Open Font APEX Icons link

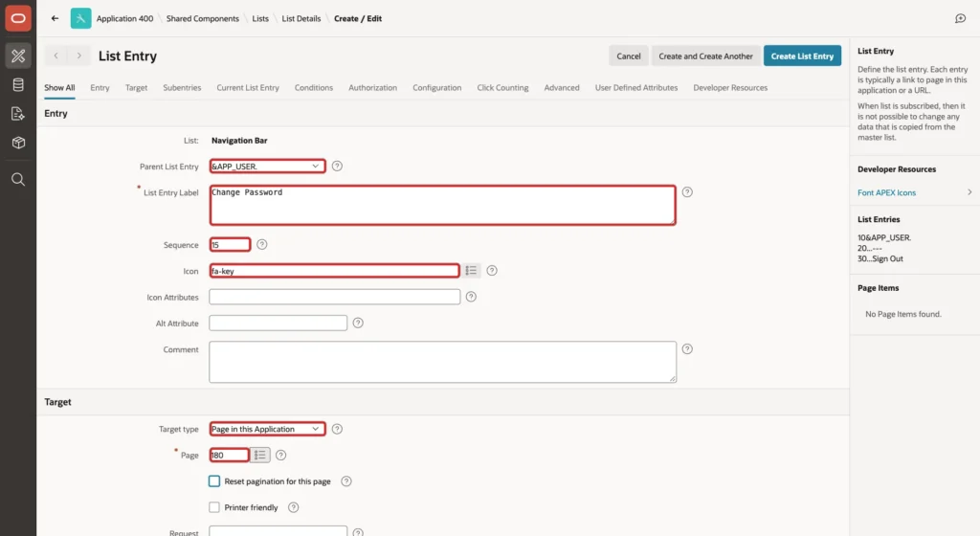point(886,192)
